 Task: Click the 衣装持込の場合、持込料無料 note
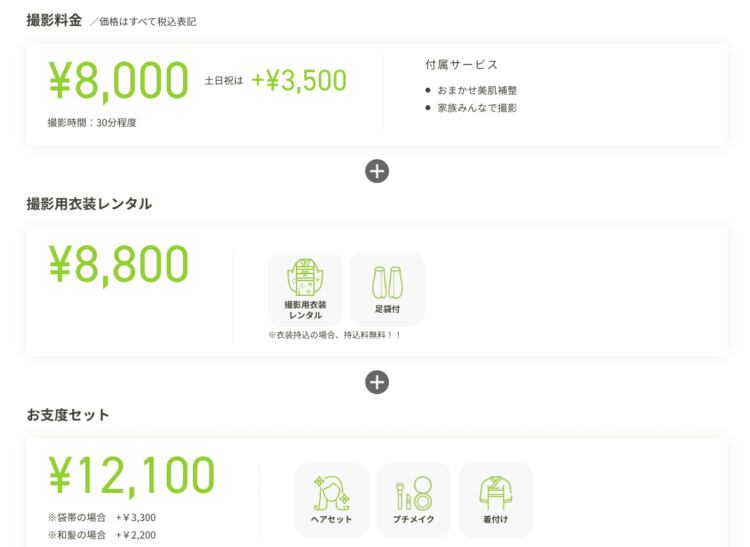(x=334, y=335)
